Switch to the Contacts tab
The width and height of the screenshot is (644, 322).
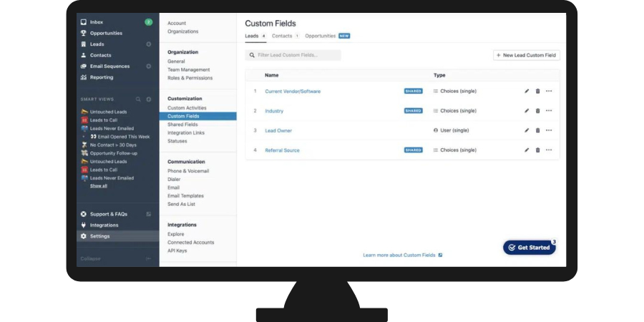pyautogui.click(x=284, y=36)
